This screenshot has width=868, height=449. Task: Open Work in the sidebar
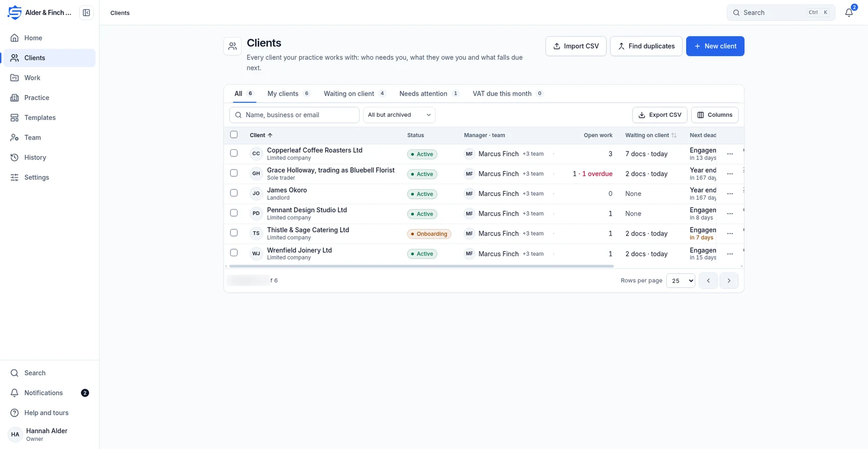[49, 78]
